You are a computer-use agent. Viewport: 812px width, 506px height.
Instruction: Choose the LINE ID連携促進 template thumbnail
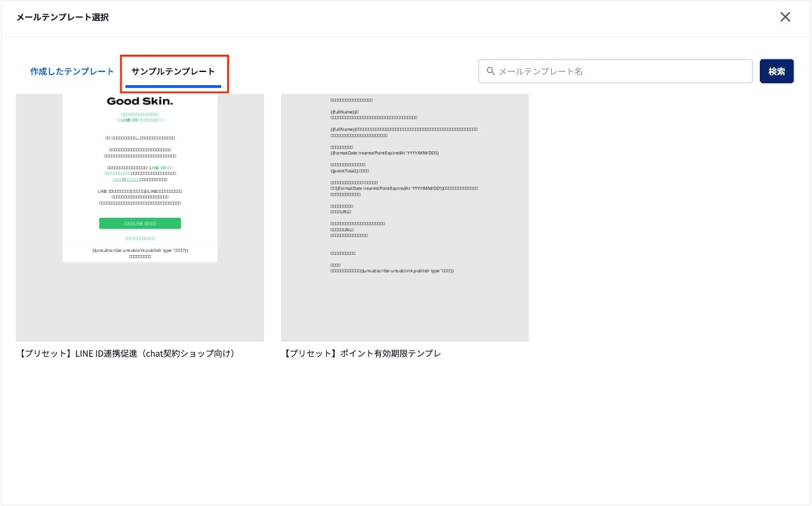pyautogui.click(x=140, y=217)
